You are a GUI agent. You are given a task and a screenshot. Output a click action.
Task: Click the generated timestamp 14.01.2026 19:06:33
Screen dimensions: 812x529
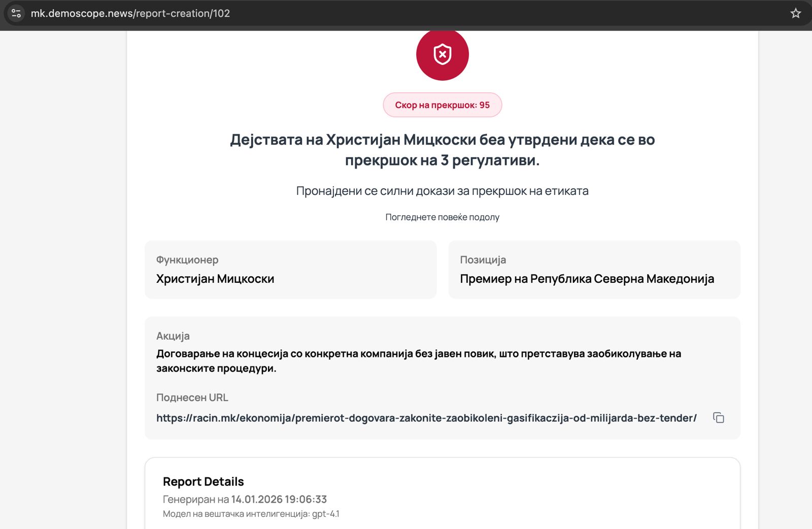[279, 500]
